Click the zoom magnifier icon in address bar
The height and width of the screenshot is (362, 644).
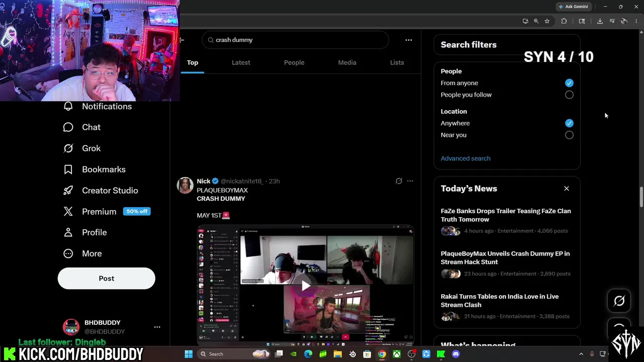536,21
